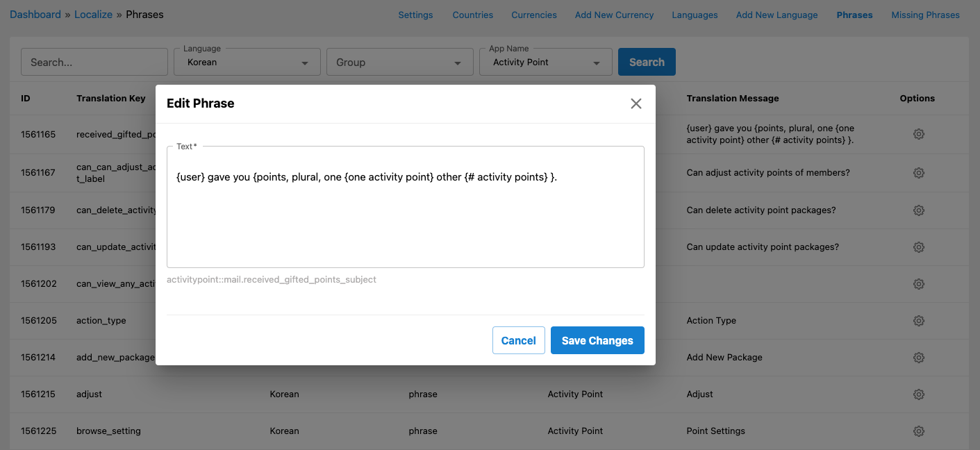The width and height of the screenshot is (980, 450).
Task: Click Activity Point cell in adjust row
Action: click(x=575, y=394)
